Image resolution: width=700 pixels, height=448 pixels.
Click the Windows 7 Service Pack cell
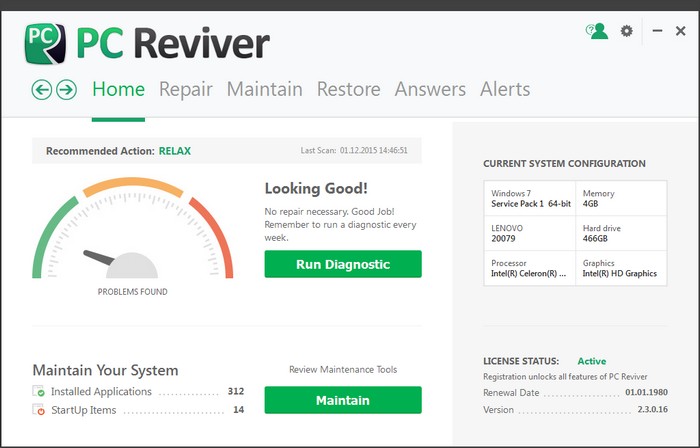[530, 199]
